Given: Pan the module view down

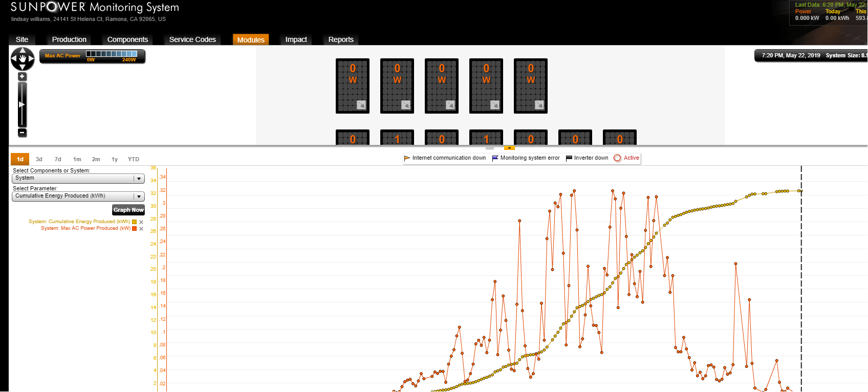Looking at the screenshot, I should pos(23,67).
